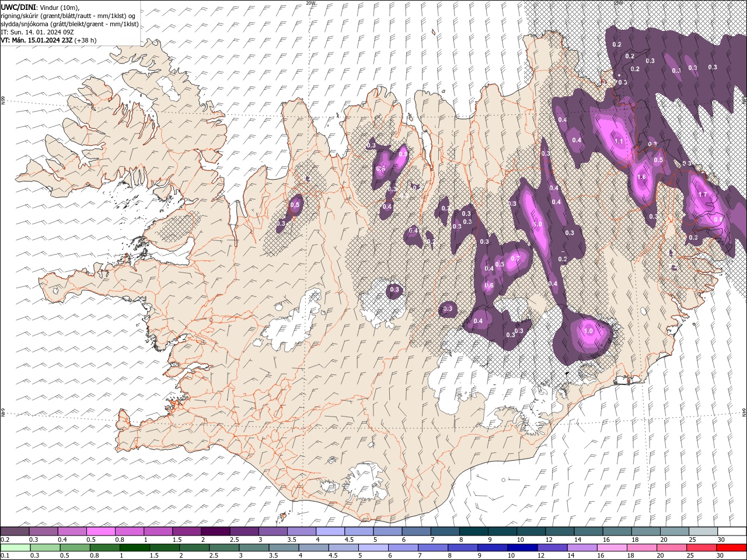The height and width of the screenshot is (560, 747).
Task: Select the light pink 16 swatch in lower legend row
Action: click(x=612, y=548)
